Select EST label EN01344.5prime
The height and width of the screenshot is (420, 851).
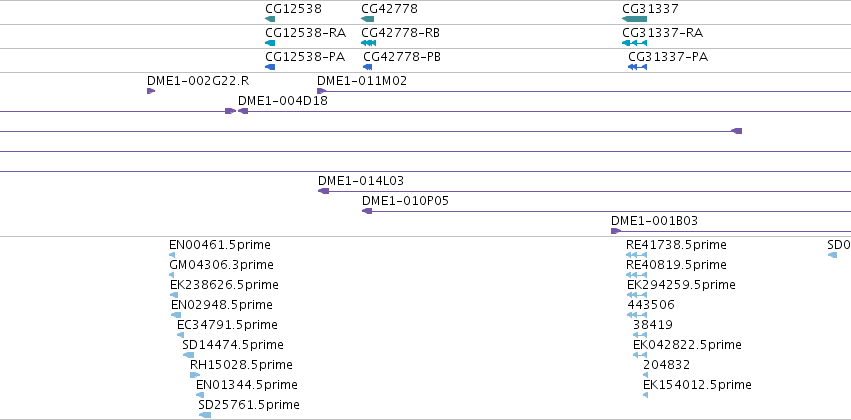[x=247, y=385]
